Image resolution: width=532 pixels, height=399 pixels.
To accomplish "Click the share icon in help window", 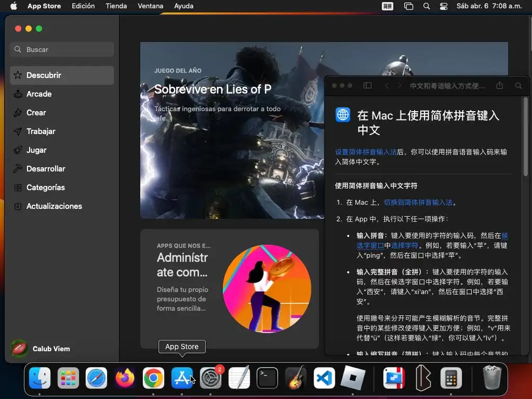I will (499, 85).
